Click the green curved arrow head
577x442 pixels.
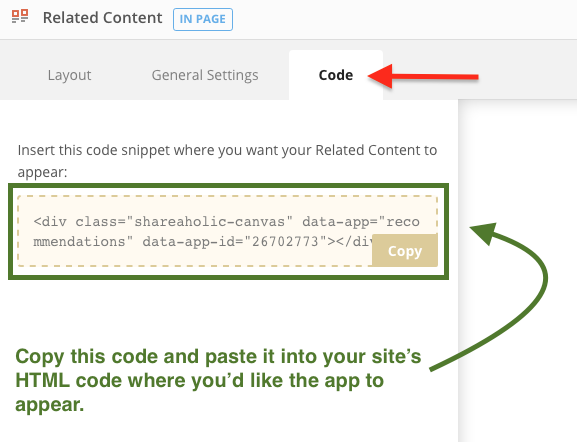[484, 233]
